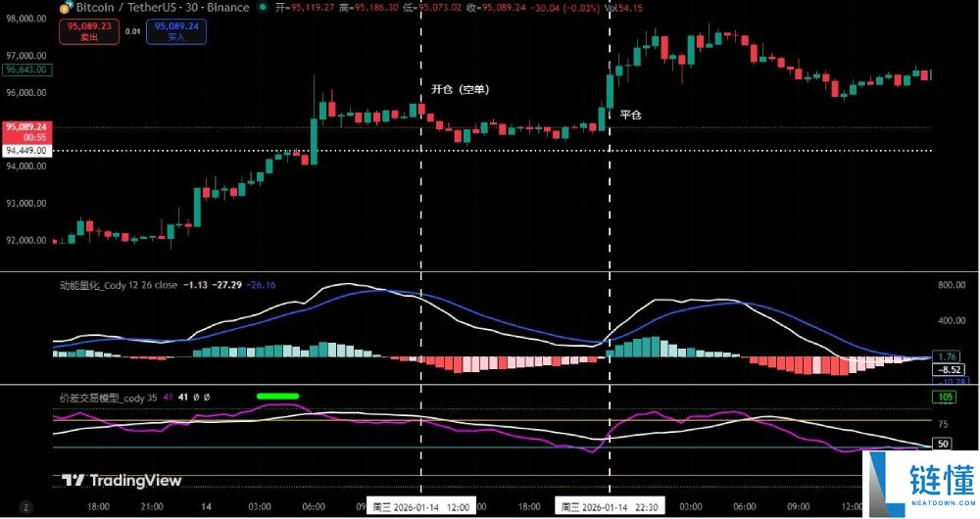Viewport: 980px width, 519px height.
Task: Click the 周三 2026-01-14 12:00 time label
Action: pyautogui.click(x=420, y=507)
